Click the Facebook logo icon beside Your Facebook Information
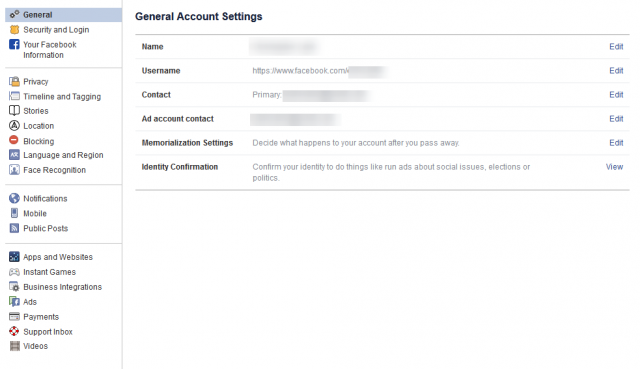Viewport: 640px width, 369px height. pyautogui.click(x=14, y=44)
